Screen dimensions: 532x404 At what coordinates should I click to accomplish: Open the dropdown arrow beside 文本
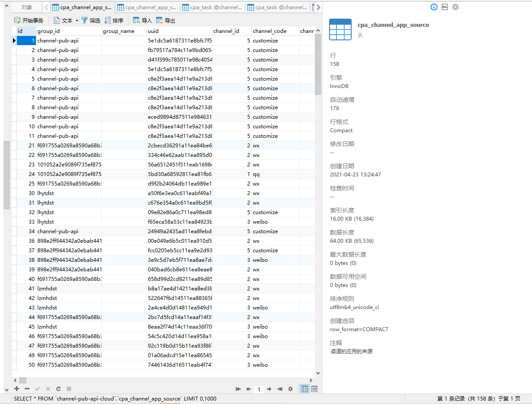(77, 20)
